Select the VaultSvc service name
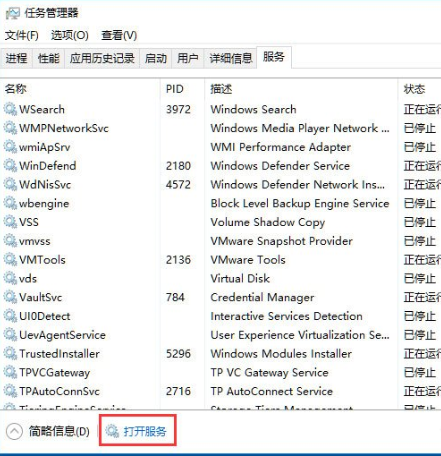The height and width of the screenshot is (456, 441). [x=41, y=297]
